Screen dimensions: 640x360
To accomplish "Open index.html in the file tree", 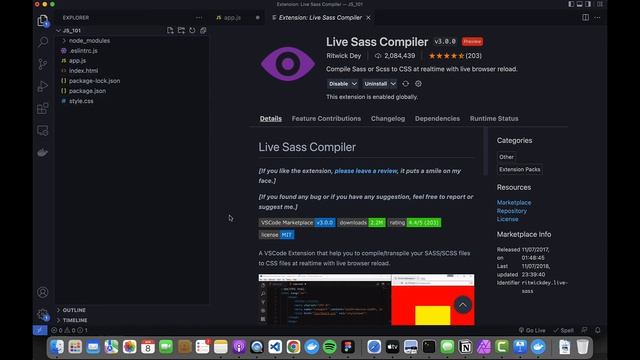I will coord(83,71).
